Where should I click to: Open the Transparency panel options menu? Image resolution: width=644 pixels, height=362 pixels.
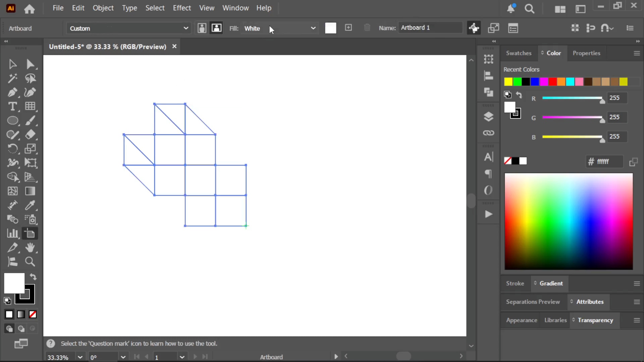pos(637,320)
